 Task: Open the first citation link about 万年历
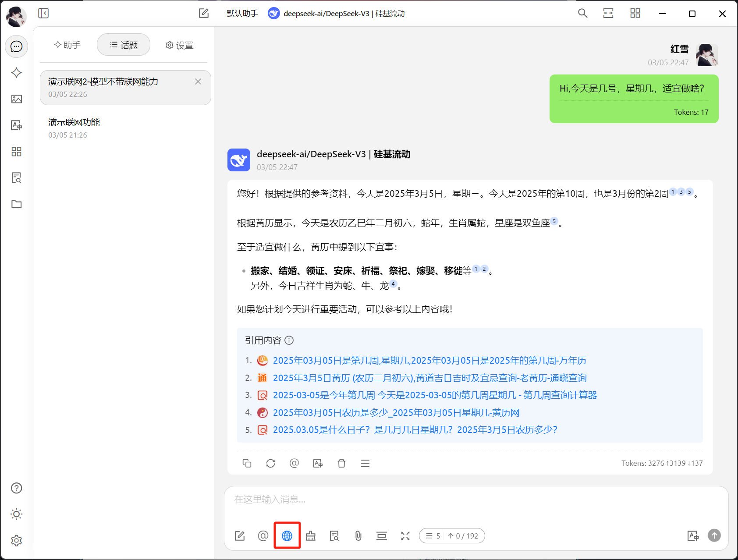pos(429,361)
